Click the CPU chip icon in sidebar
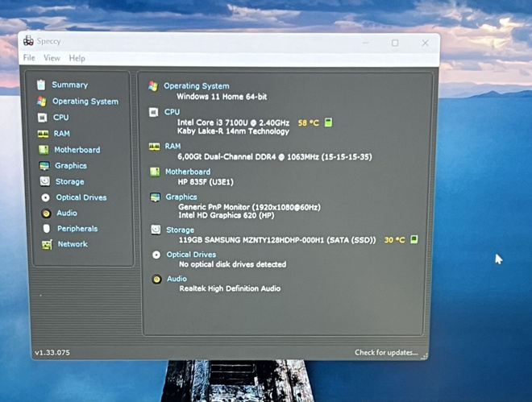The height and width of the screenshot is (402, 532). click(x=43, y=118)
